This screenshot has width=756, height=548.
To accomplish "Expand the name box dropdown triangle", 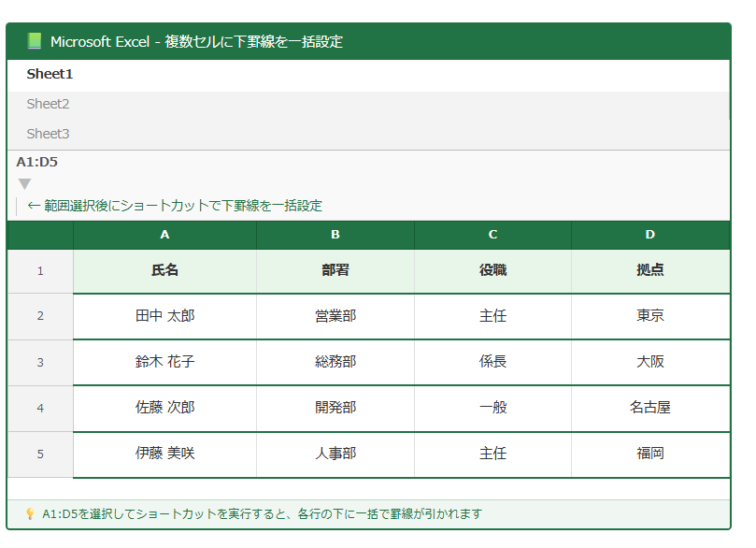I will (x=25, y=184).
